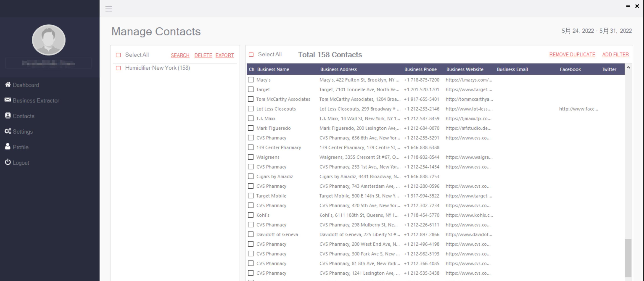
Task: Check Select All in lists panel
Action: (118, 55)
